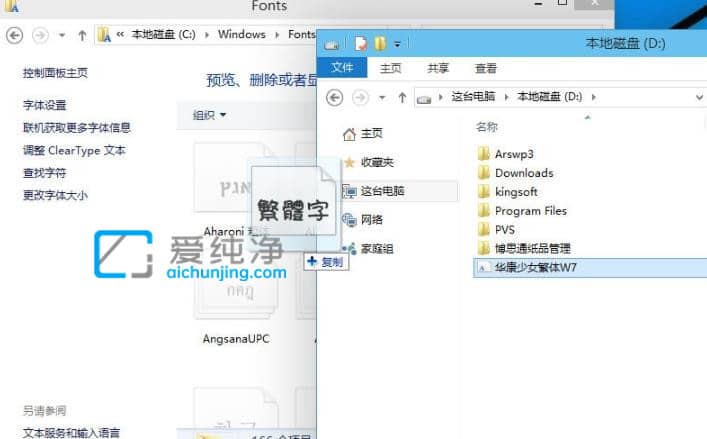Expand the 组织 dropdown menu
The height and width of the screenshot is (439, 707).
[x=209, y=115]
